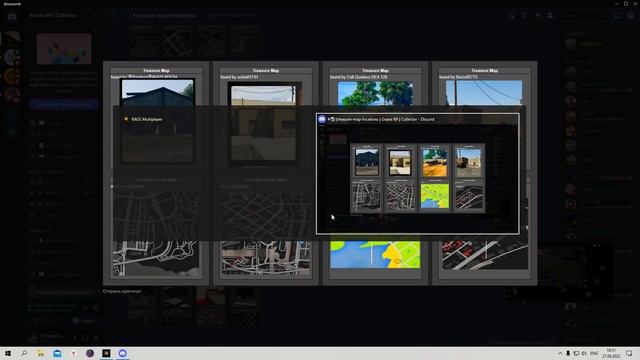Open Discord help icon in header

[631, 16]
